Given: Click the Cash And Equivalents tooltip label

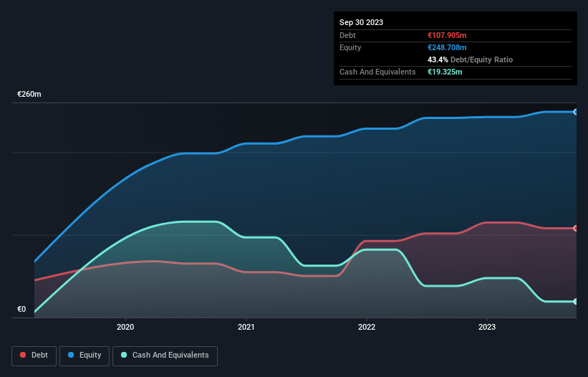Looking at the screenshot, I should click(377, 72).
